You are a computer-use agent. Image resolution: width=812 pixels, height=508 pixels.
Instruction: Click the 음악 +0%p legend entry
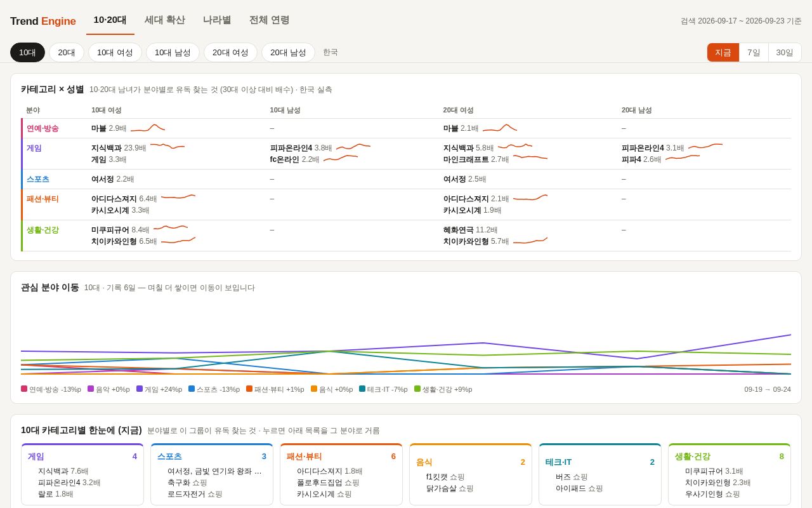tap(108, 389)
